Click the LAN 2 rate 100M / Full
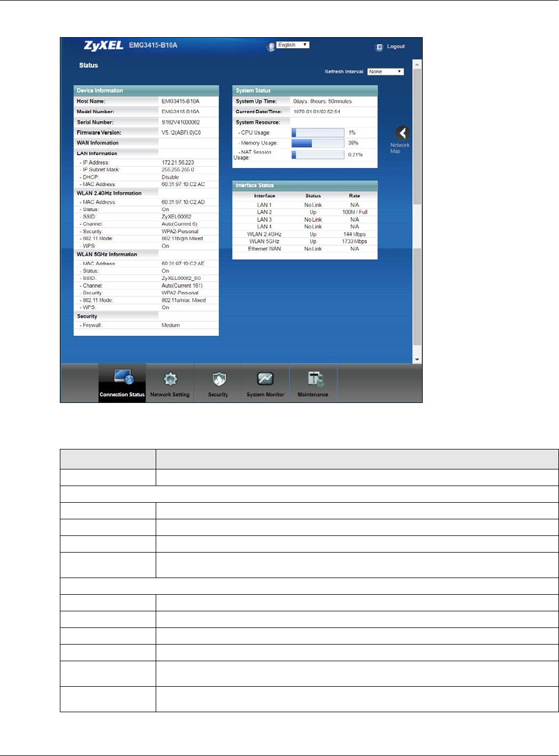This screenshot has width=559, height=756. (355, 212)
